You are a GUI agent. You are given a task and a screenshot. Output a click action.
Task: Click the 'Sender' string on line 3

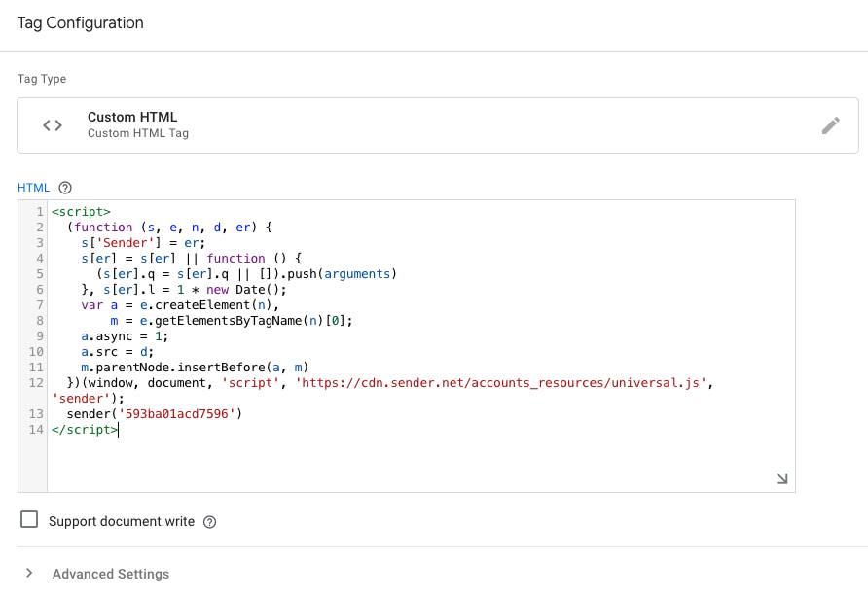coord(118,243)
